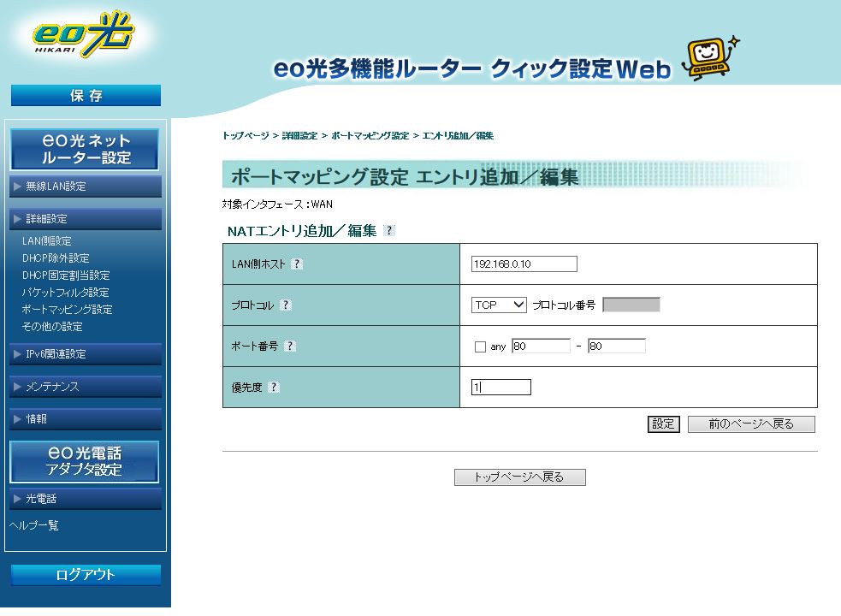Open the TCP protocol dropdown

tap(499, 305)
